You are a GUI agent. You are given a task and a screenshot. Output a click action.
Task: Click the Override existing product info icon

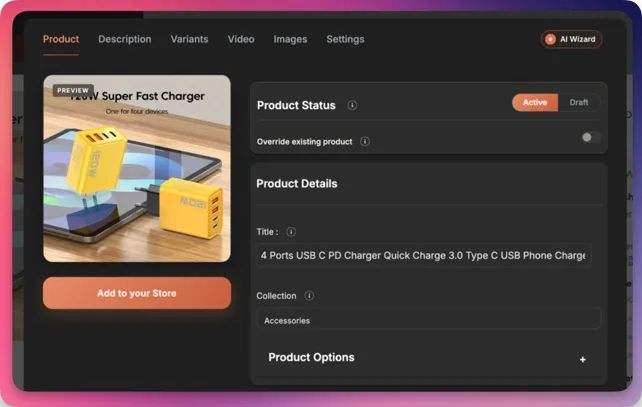[x=365, y=141]
